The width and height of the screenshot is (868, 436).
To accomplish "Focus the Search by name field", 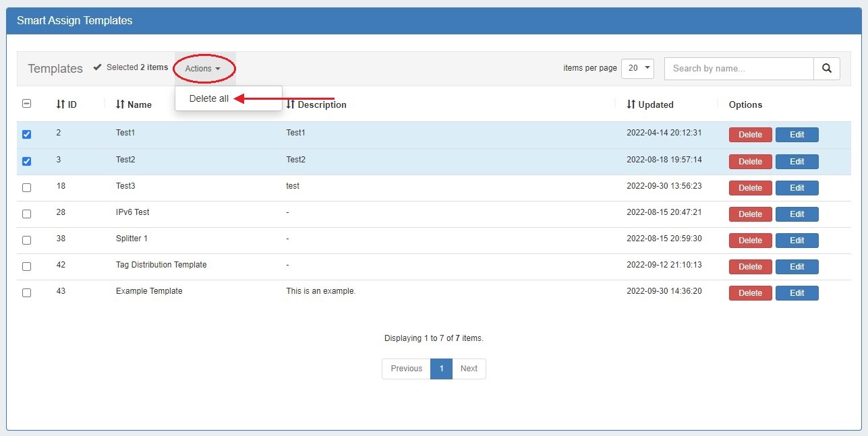I will 739,68.
